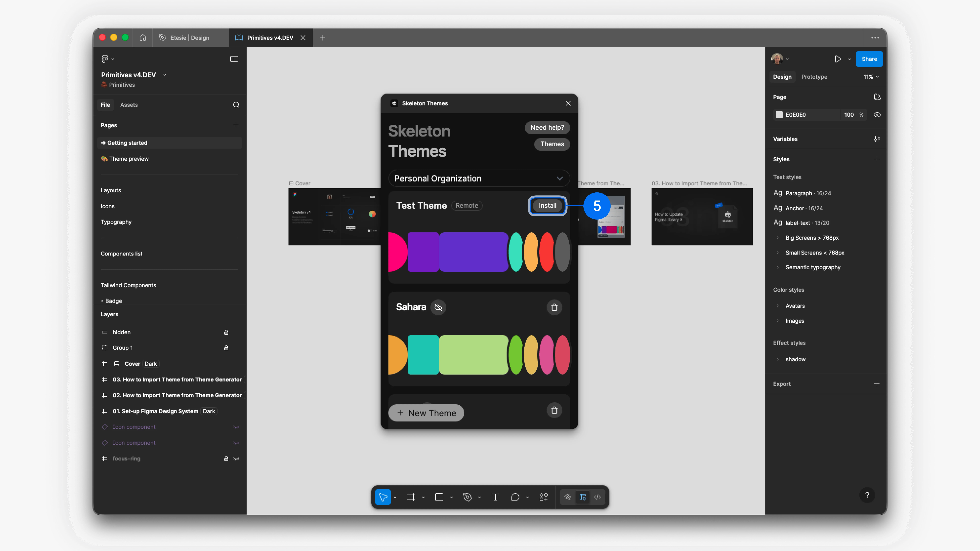This screenshot has height=551, width=980.
Task: Toggle lock on Group 1 layer
Action: pos(226,348)
